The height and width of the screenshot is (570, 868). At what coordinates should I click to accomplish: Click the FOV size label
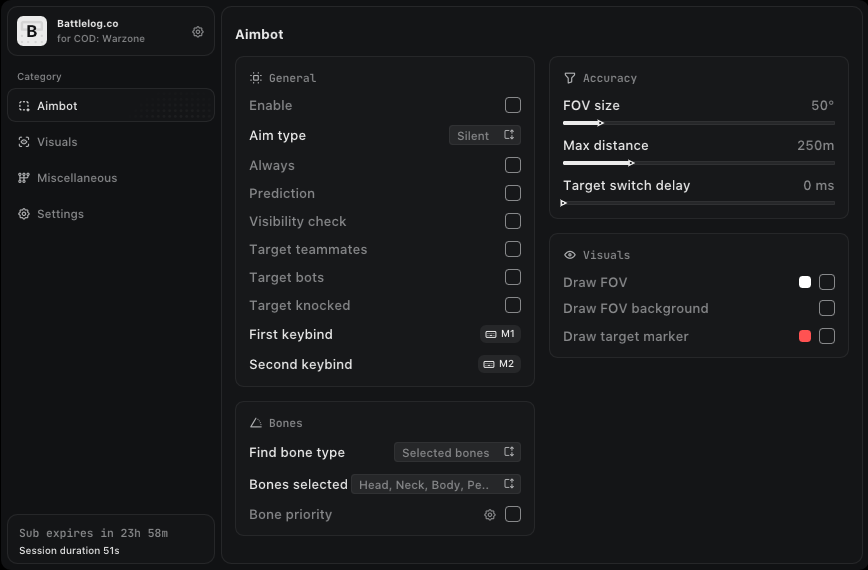pos(591,105)
